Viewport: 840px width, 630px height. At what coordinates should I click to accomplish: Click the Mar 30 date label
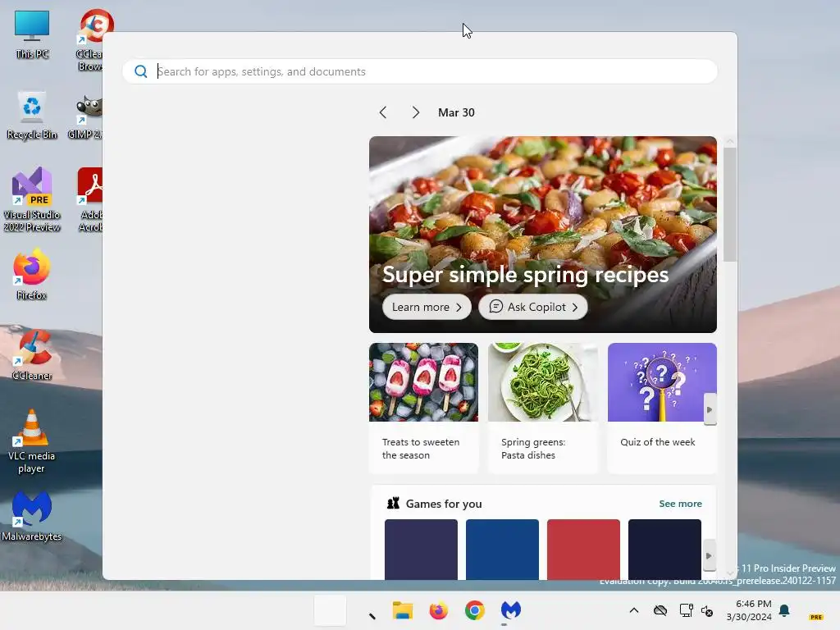point(456,112)
